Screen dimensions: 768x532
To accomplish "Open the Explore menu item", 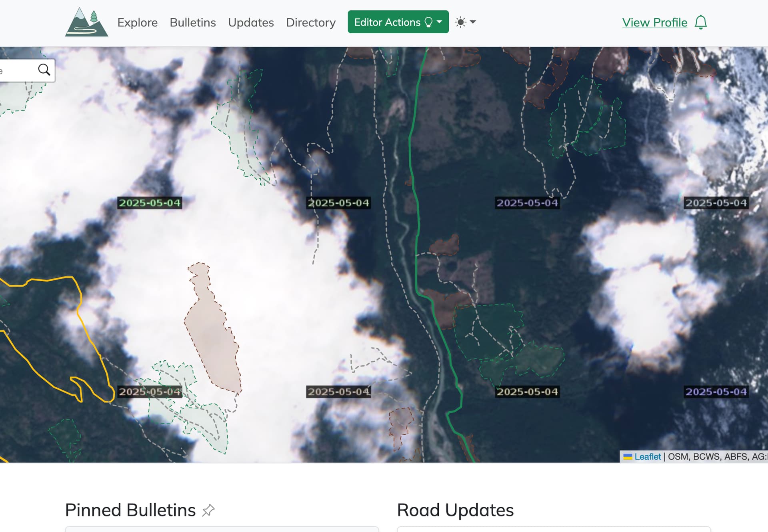I will [x=137, y=22].
